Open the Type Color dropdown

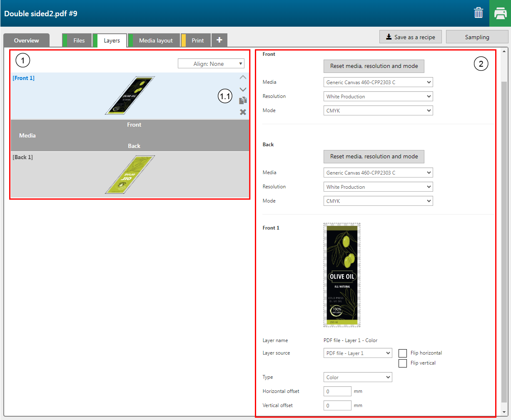click(357, 377)
